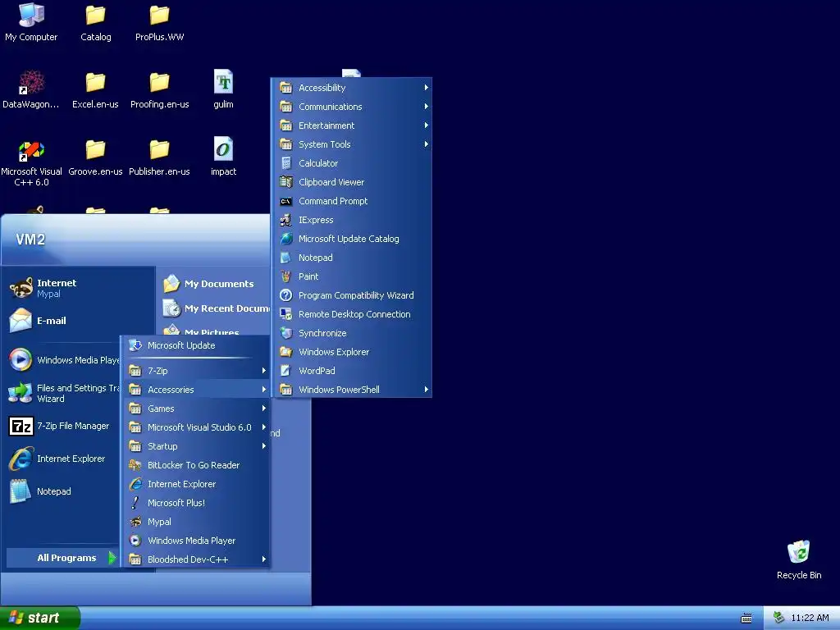Click the E-mail envelope icon

click(x=21, y=321)
